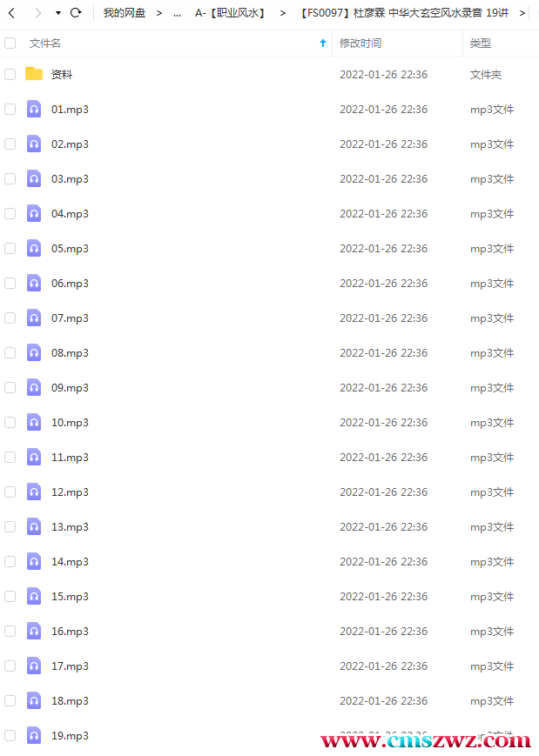Select the checkbox beside 资料 folder

pyautogui.click(x=10, y=74)
